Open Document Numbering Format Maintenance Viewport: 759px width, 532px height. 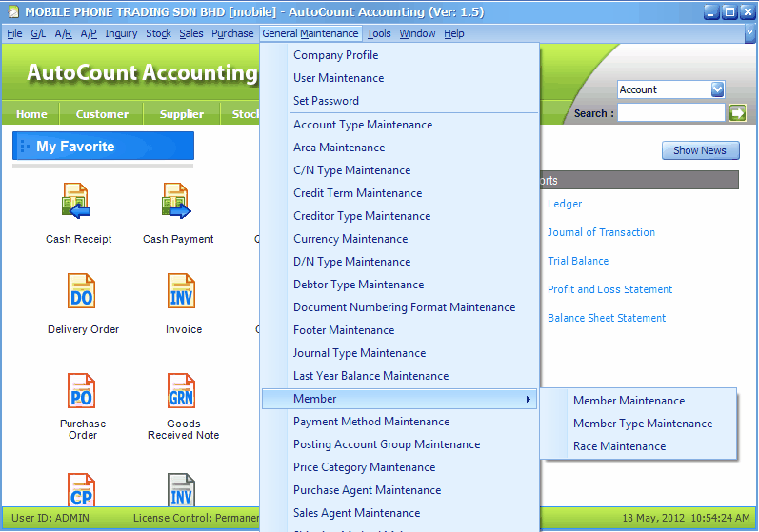pos(400,307)
